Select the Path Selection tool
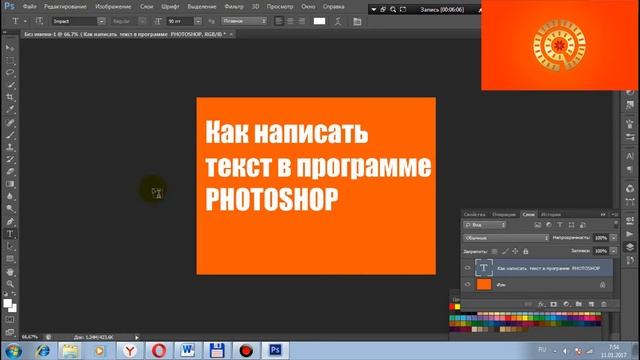This screenshot has height=360, width=640. click(10, 246)
